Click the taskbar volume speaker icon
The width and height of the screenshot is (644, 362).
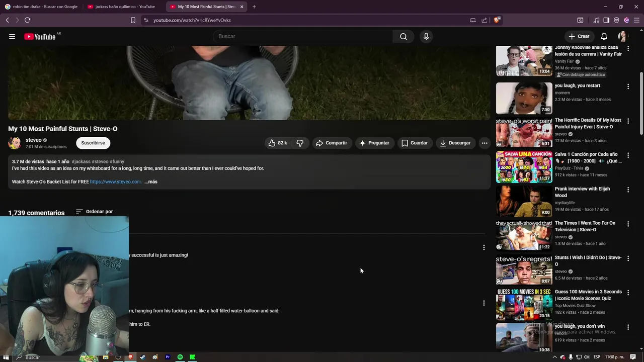[586, 357]
